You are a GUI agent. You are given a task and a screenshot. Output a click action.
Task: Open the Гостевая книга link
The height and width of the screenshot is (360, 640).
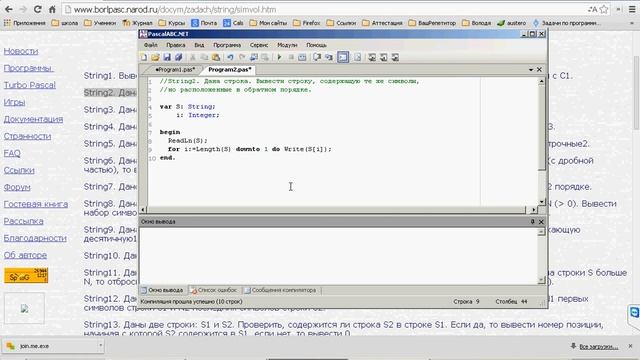coord(36,204)
